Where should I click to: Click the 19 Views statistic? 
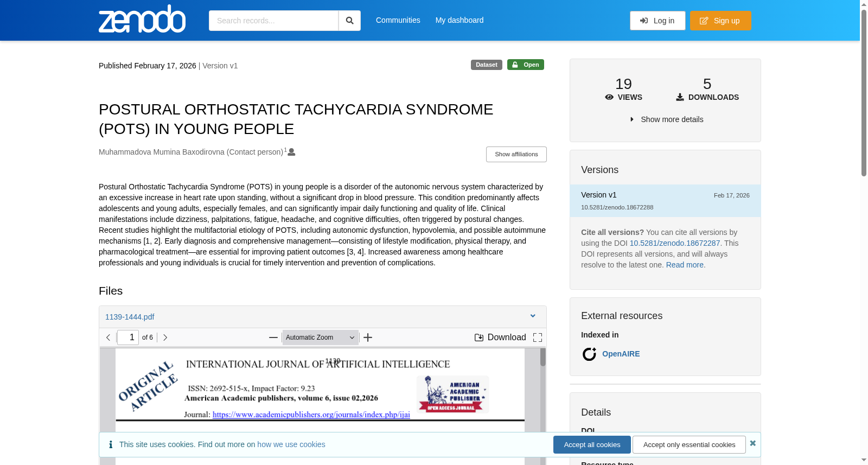click(x=624, y=90)
